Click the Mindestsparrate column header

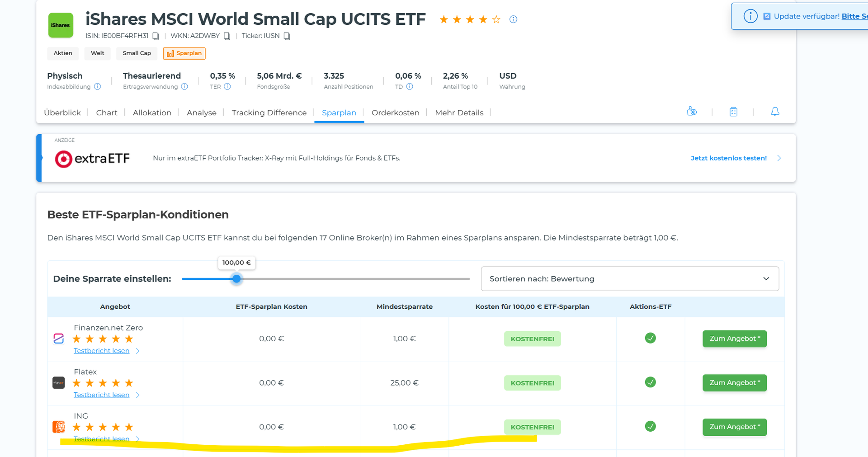pyautogui.click(x=405, y=307)
